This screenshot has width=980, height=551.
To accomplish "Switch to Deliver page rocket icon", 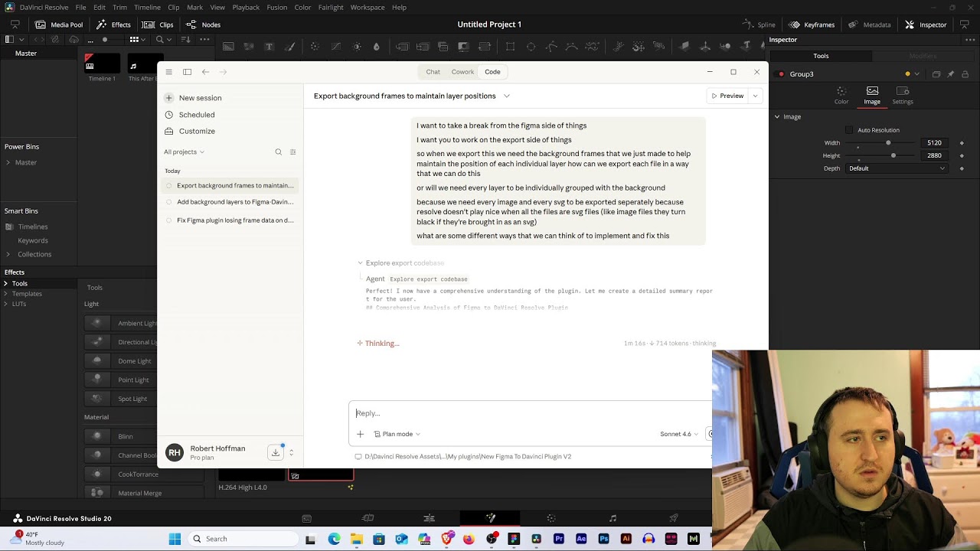I will click(674, 518).
